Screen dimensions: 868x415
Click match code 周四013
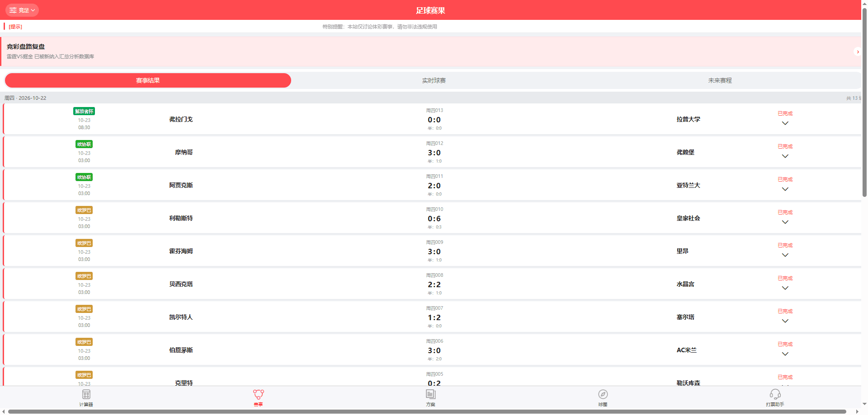[434, 110]
